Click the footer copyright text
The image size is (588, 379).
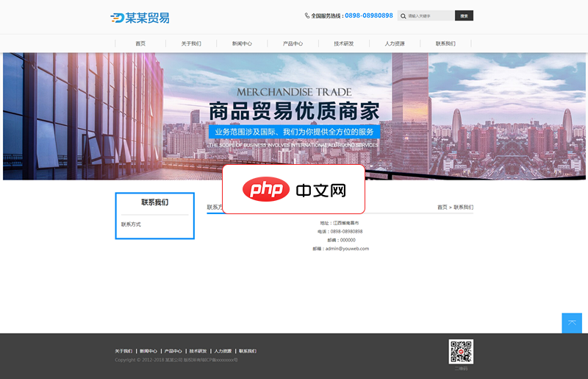(x=176, y=360)
